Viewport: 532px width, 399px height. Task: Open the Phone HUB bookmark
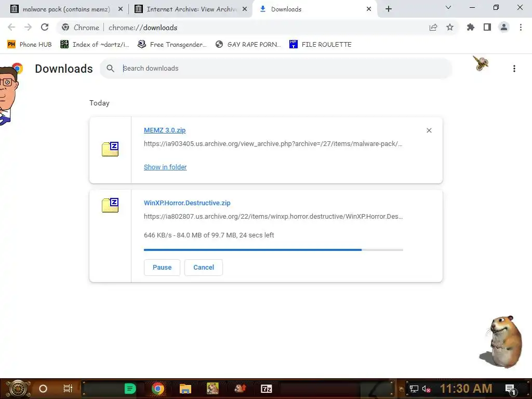(30, 45)
